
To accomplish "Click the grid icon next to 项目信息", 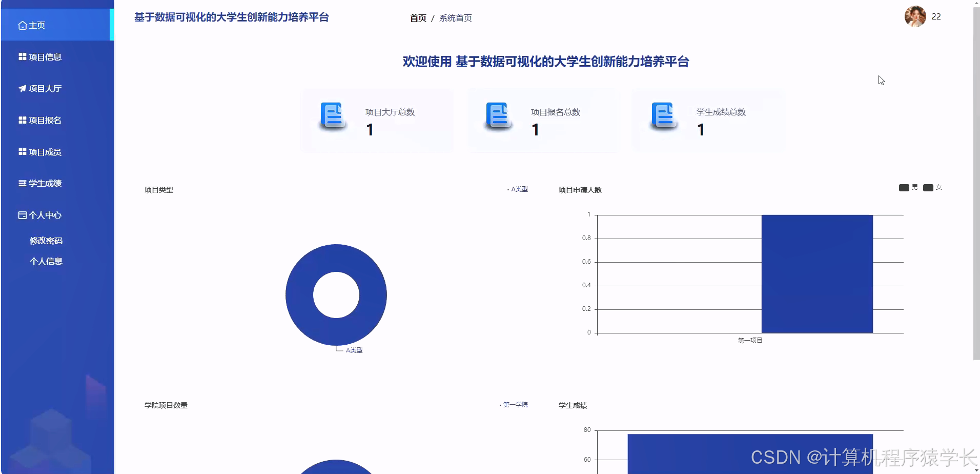I will coord(23,56).
